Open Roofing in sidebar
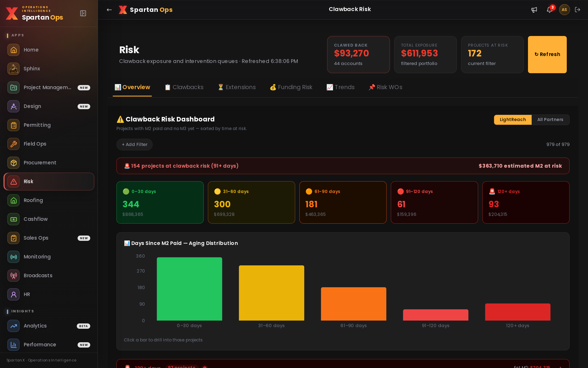 pyautogui.click(x=49, y=200)
